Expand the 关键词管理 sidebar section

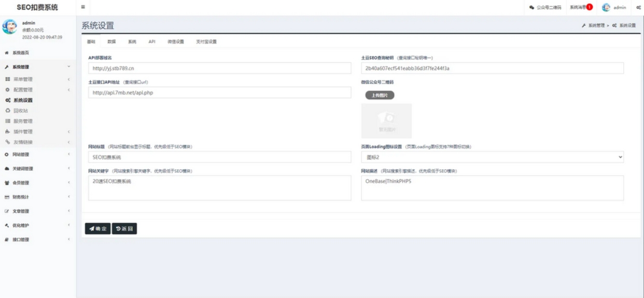point(22,169)
